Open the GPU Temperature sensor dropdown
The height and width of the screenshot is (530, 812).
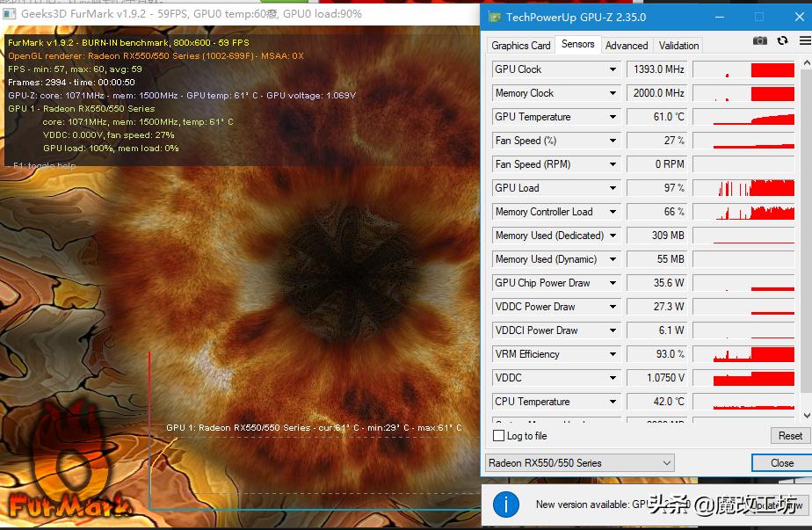point(613,117)
